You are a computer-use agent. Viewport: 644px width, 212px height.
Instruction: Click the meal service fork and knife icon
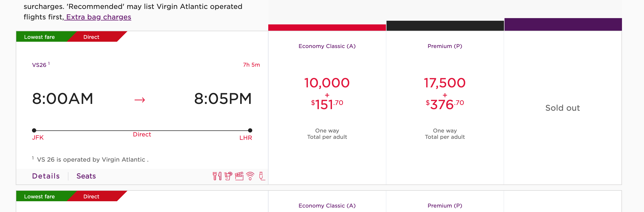tap(217, 176)
